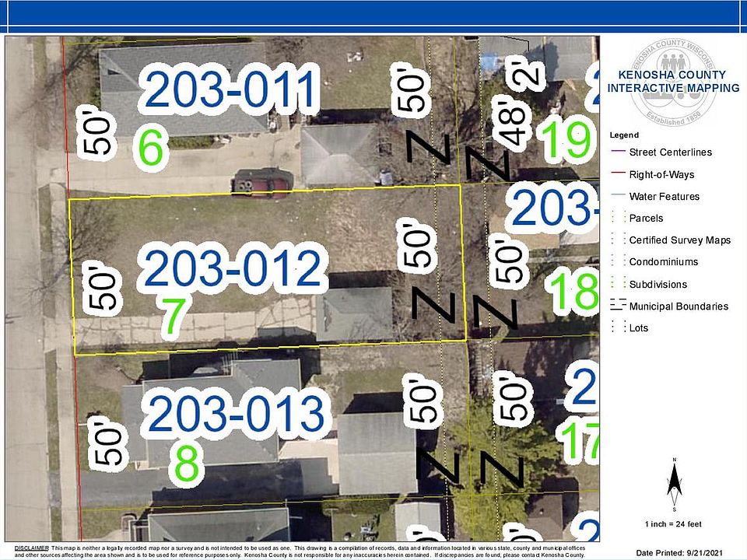Click the dotted symbol beside Condominiums

pyautogui.click(x=619, y=261)
